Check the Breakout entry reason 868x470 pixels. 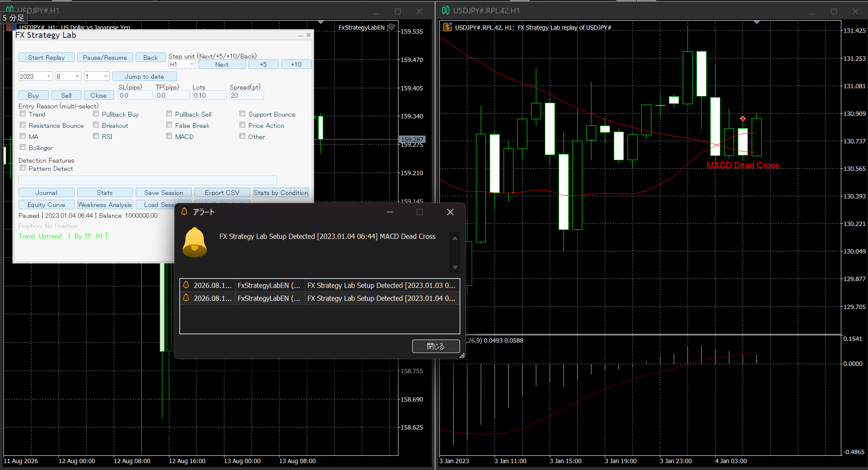pyautogui.click(x=96, y=125)
